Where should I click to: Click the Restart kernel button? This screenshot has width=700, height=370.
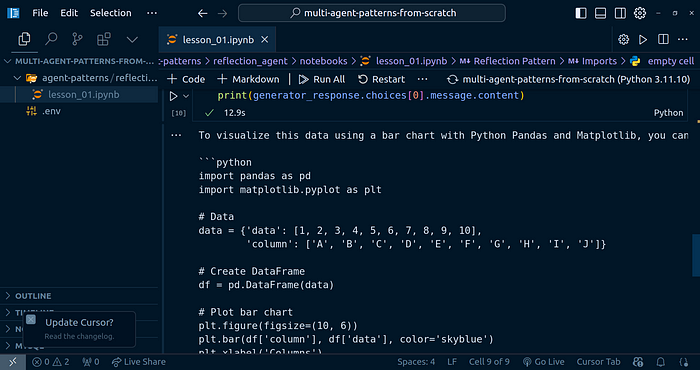tap(382, 79)
